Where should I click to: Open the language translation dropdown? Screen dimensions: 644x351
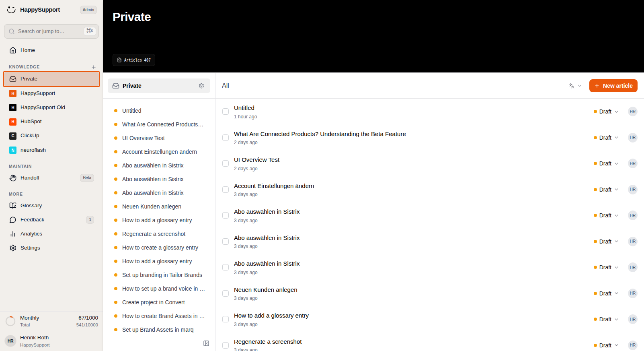coord(575,86)
